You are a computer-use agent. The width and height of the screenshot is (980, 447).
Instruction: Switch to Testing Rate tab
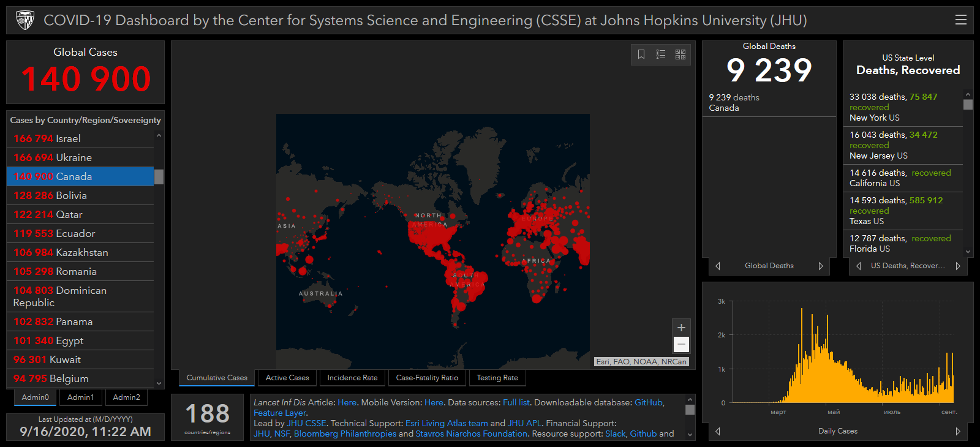(x=497, y=378)
